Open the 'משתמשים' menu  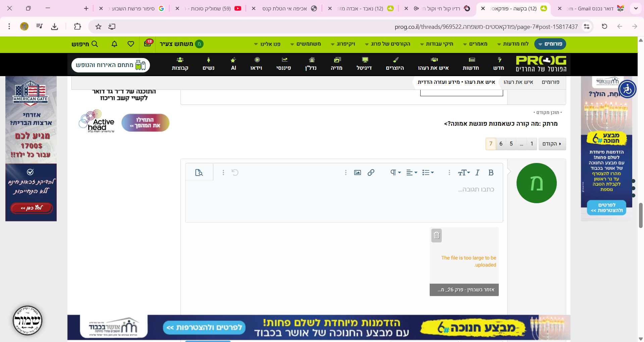click(x=306, y=44)
